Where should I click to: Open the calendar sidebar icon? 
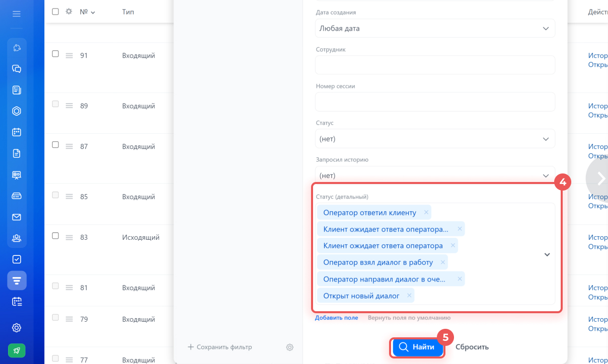click(17, 132)
